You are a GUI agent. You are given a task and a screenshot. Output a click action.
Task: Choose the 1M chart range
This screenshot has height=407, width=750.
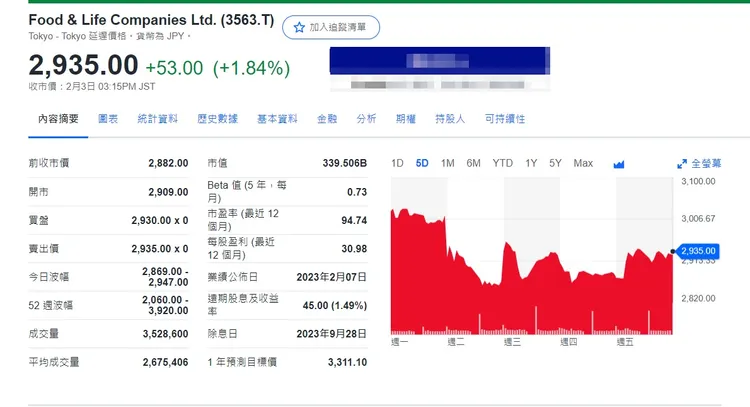point(448,163)
